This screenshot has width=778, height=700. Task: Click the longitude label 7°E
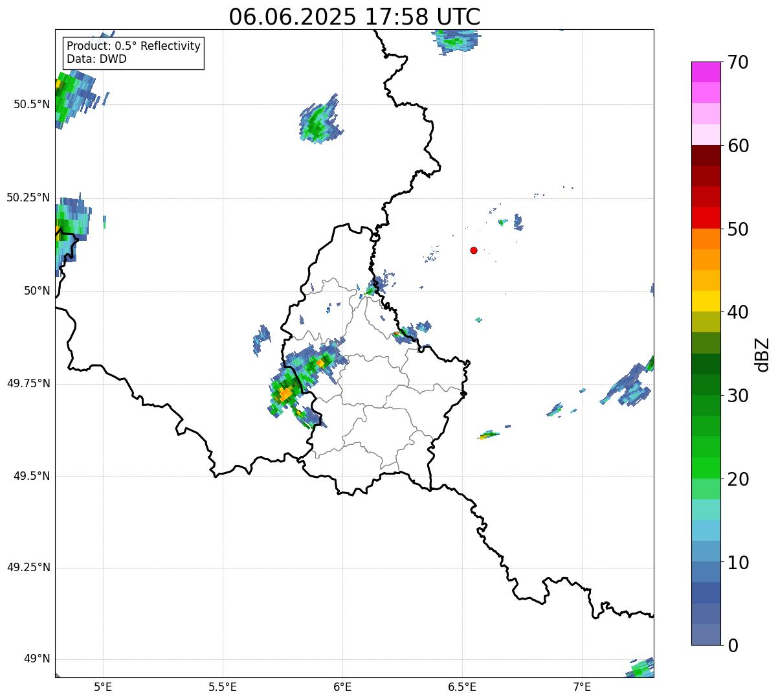pos(582,686)
